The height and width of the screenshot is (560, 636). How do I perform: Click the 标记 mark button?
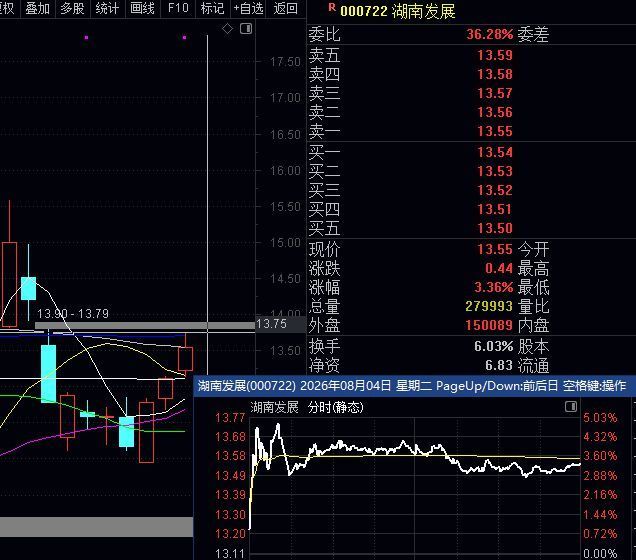tap(213, 8)
